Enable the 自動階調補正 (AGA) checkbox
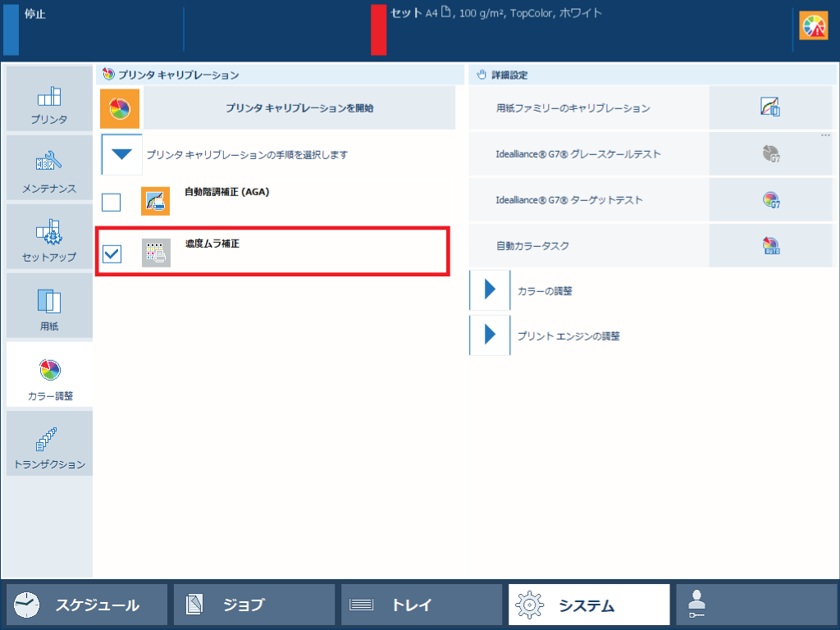The height and width of the screenshot is (630, 840). [x=112, y=203]
